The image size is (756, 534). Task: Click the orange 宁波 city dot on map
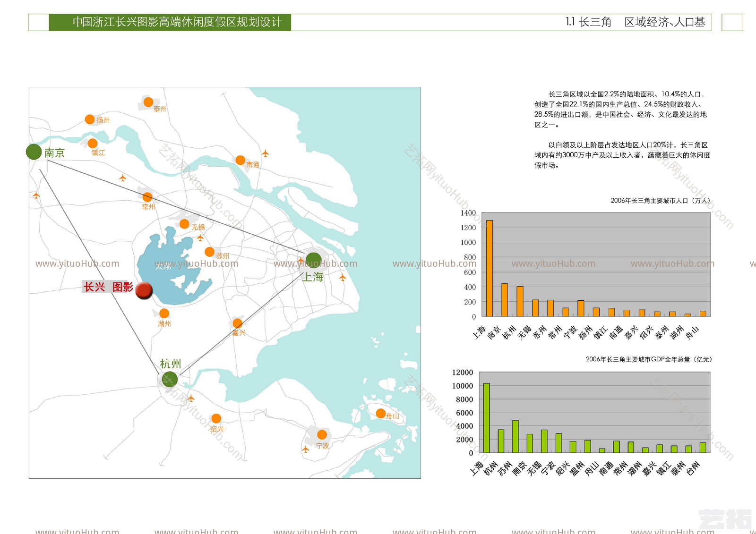click(x=322, y=434)
